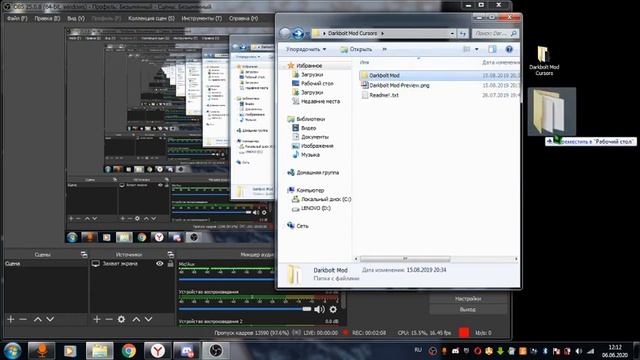Open Chrome from the taskbar
This screenshot has height=360, width=640.
[129, 350]
